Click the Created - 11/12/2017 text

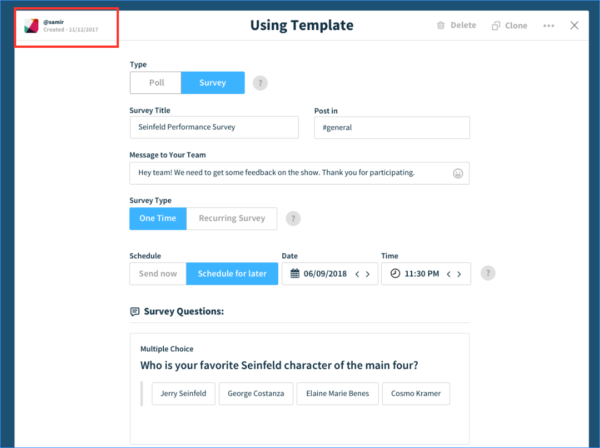[71, 29]
